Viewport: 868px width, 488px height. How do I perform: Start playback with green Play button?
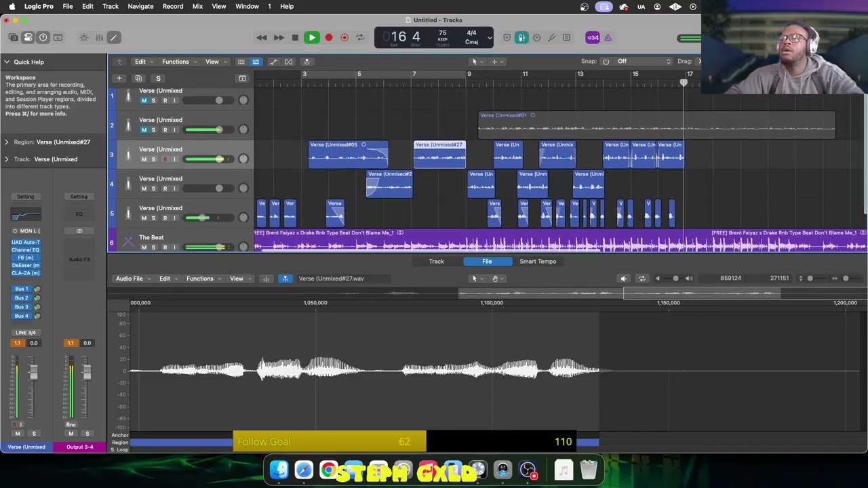(312, 37)
